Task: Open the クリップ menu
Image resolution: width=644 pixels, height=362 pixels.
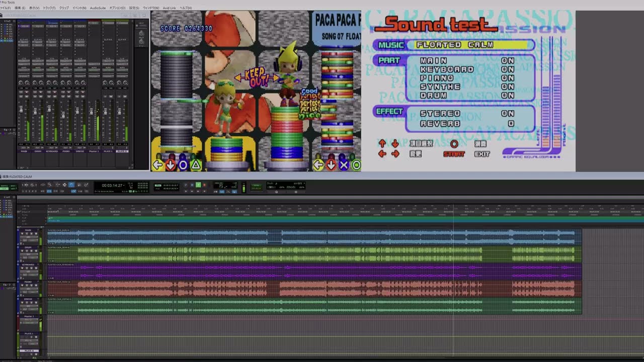Action: point(64,8)
